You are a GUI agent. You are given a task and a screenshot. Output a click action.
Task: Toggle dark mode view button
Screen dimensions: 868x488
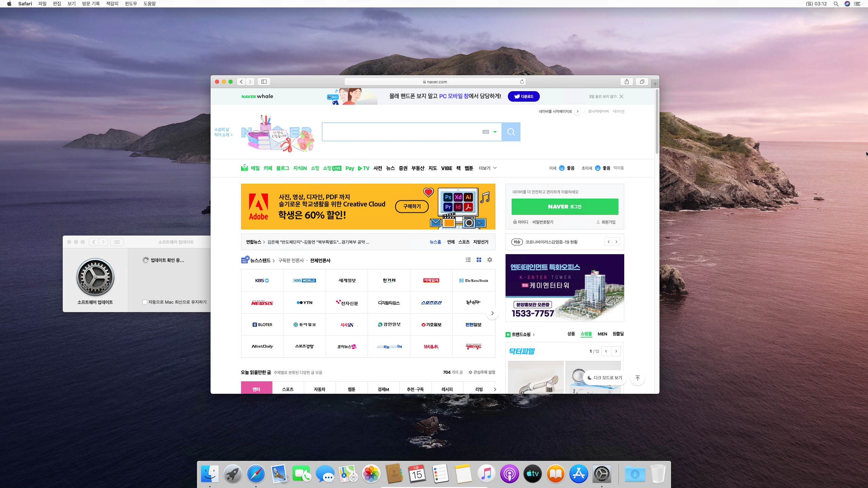coord(605,378)
